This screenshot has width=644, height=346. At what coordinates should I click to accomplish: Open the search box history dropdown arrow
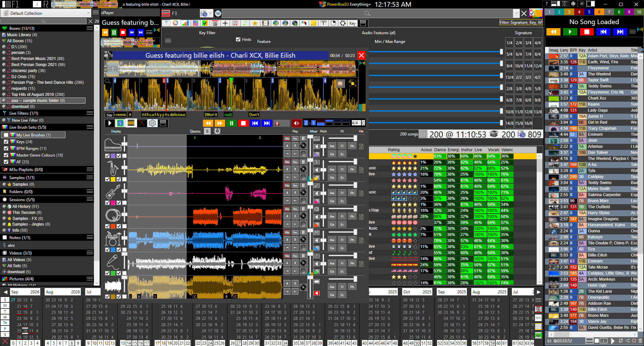[x=516, y=13]
